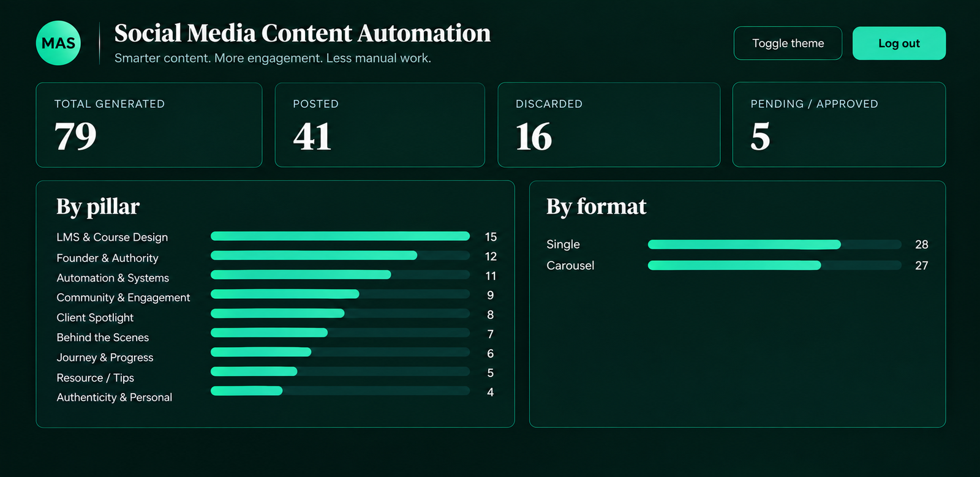
Task: Click the Behind the Scenes count 7
Action: (490, 334)
